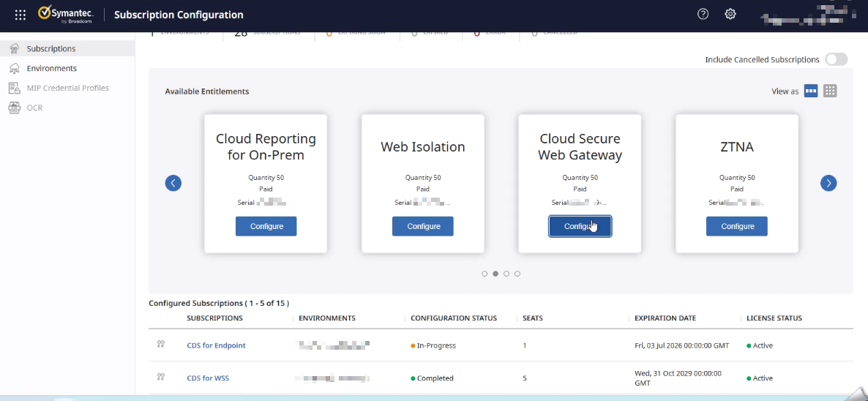
Task: Switch to carousel view icon
Action: [811, 91]
